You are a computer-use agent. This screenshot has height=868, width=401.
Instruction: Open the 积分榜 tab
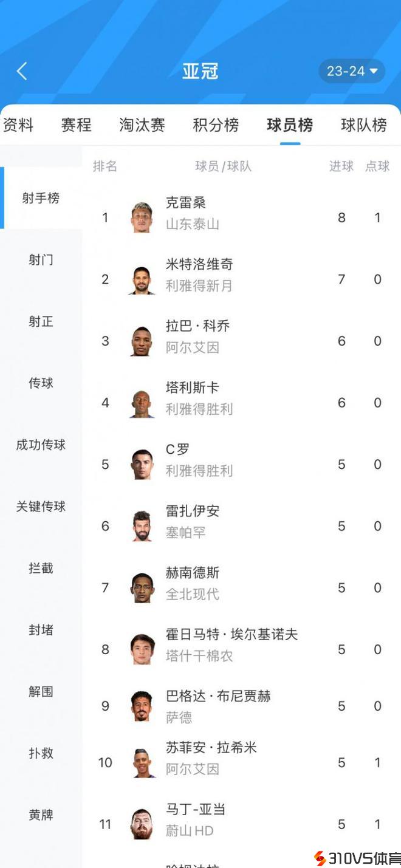coord(216,125)
